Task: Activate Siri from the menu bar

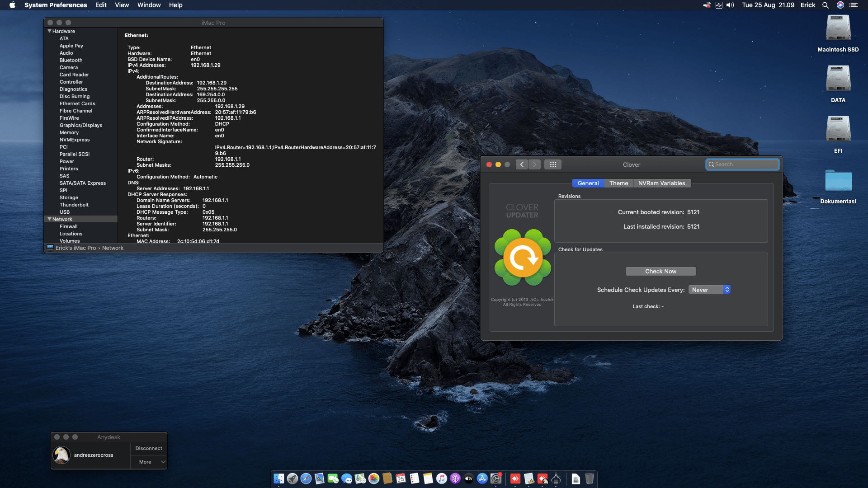Action: coord(840,5)
